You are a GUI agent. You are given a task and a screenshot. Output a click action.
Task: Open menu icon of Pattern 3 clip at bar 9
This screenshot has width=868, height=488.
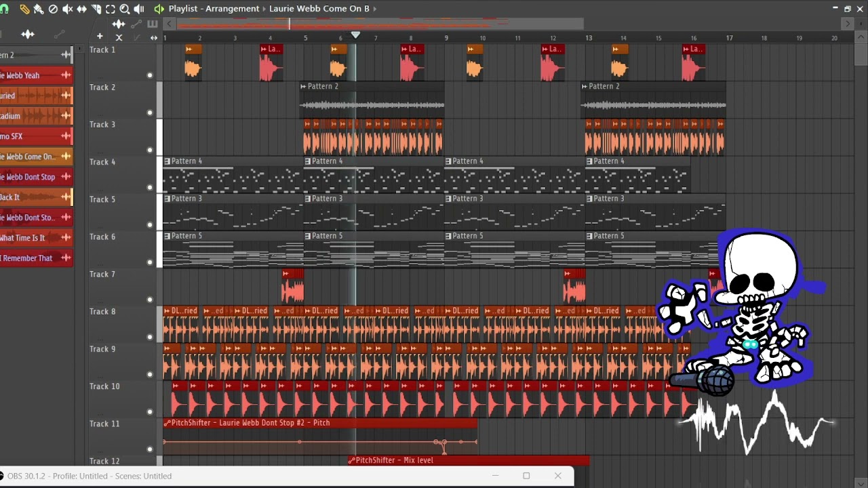[x=448, y=199]
